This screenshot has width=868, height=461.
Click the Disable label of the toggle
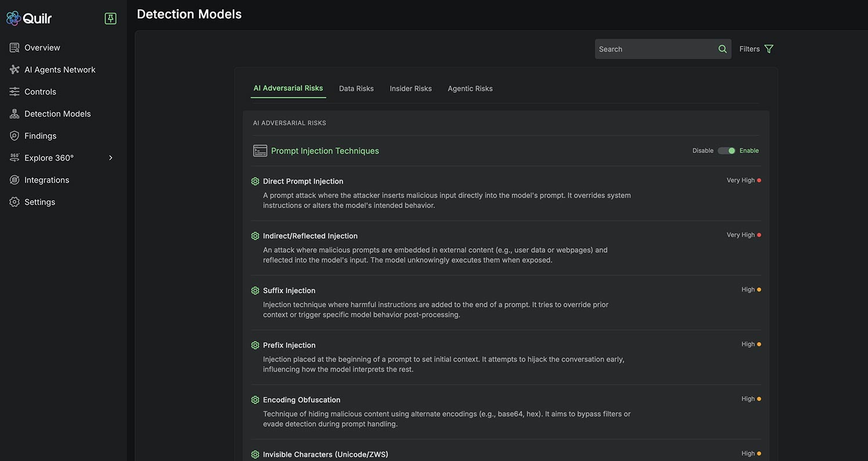[703, 151]
